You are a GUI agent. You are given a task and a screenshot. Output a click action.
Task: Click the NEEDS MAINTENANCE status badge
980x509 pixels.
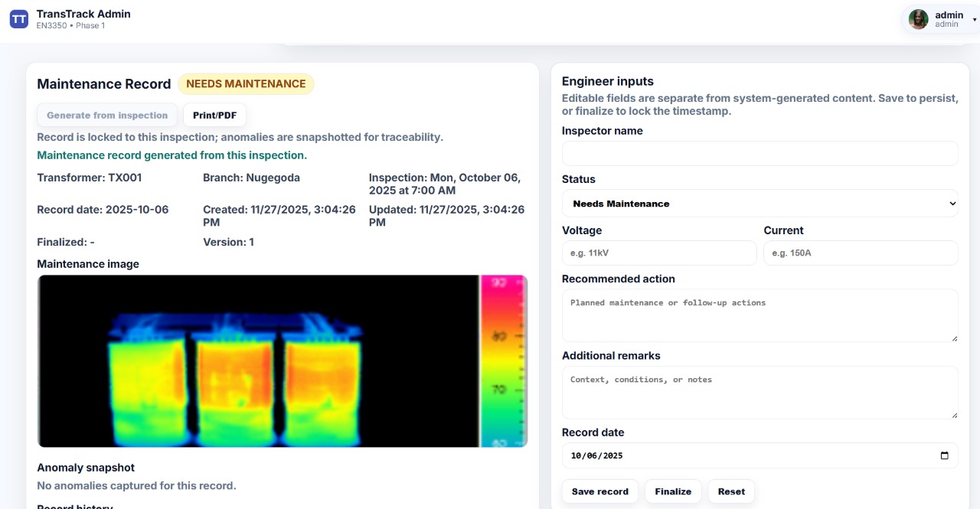(x=246, y=83)
